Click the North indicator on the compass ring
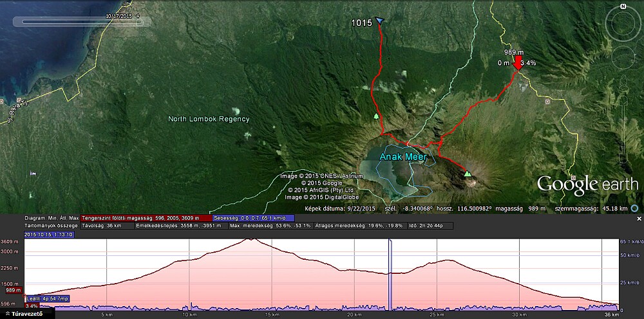This screenshot has width=644, height=319. (x=623, y=6)
